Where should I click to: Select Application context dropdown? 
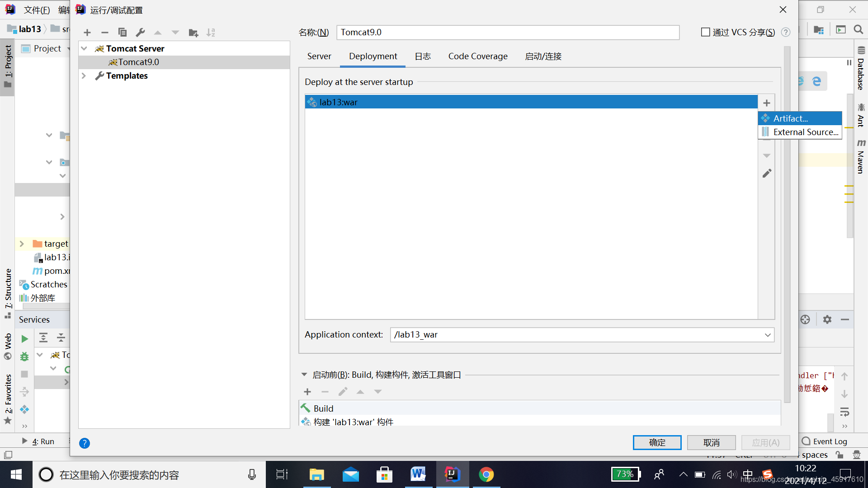pyautogui.click(x=768, y=335)
